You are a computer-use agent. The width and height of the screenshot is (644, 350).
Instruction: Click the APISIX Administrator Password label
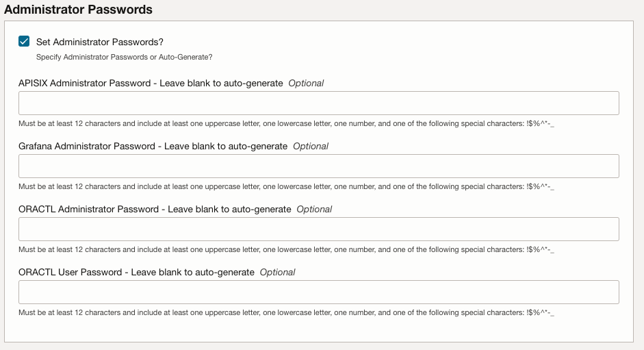tap(151, 84)
